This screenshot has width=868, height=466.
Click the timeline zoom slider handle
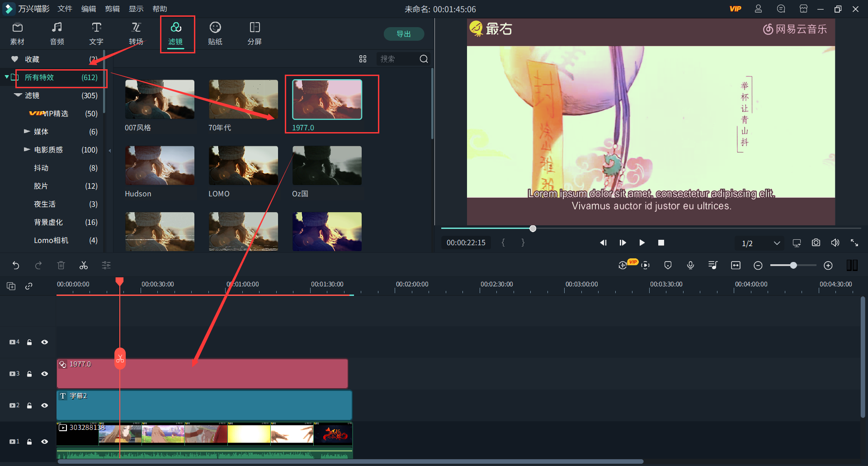(x=793, y=266)
